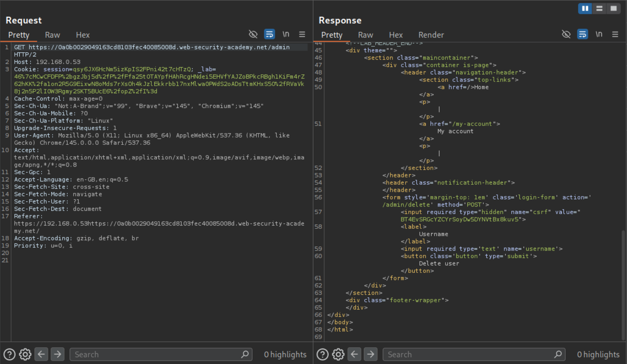Open Response search settings gear

(x=338, y=354)
